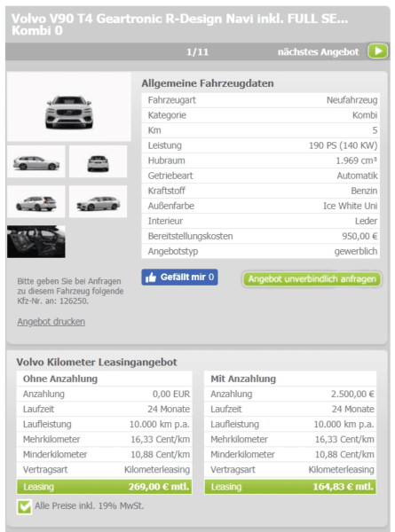Open the side-view car thumbnail
395x532 pixels.
pos(36,161)
